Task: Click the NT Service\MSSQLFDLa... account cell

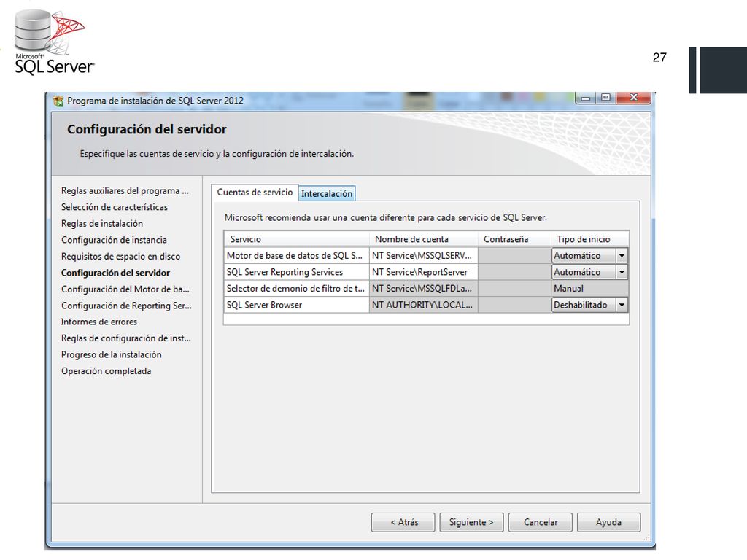Action: click(424, 289)
